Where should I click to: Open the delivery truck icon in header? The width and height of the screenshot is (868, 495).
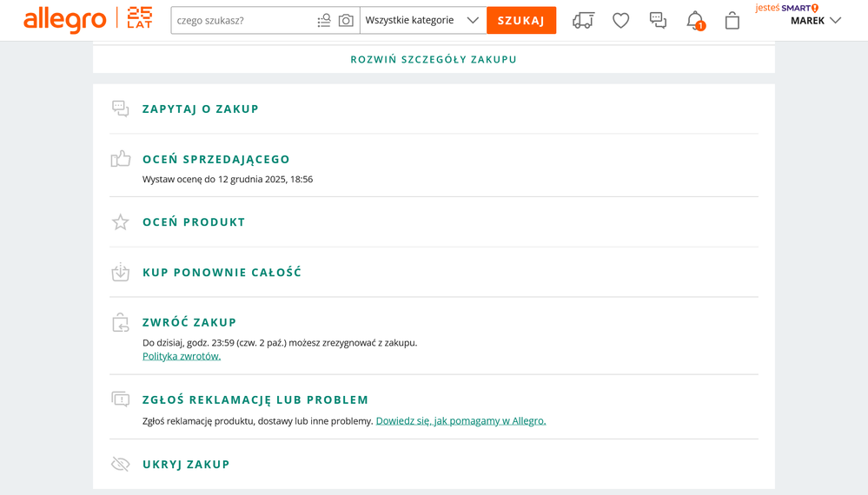pos(583,20)
